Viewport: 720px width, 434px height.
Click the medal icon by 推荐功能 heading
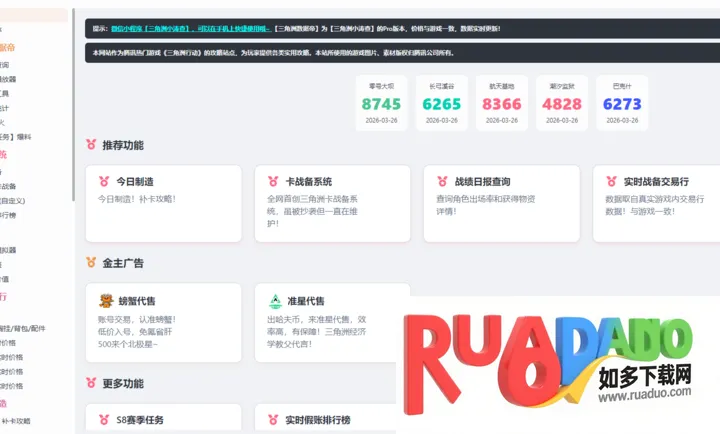91,145
